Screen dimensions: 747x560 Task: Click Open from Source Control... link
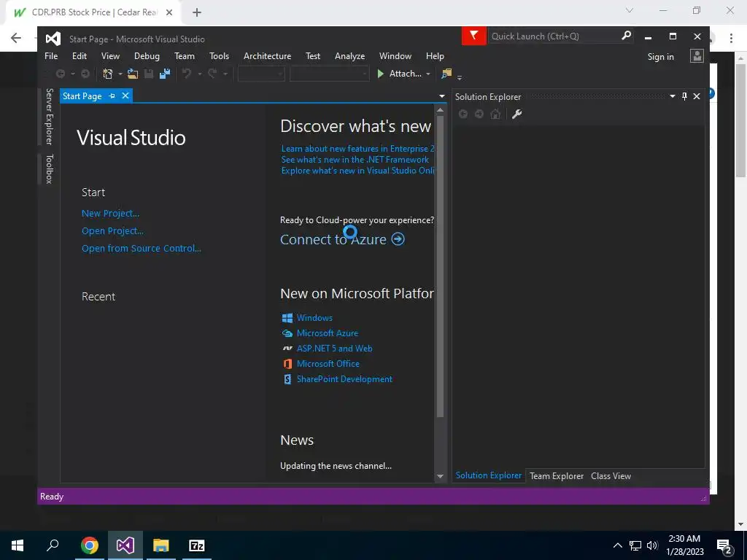coord(142,248)
